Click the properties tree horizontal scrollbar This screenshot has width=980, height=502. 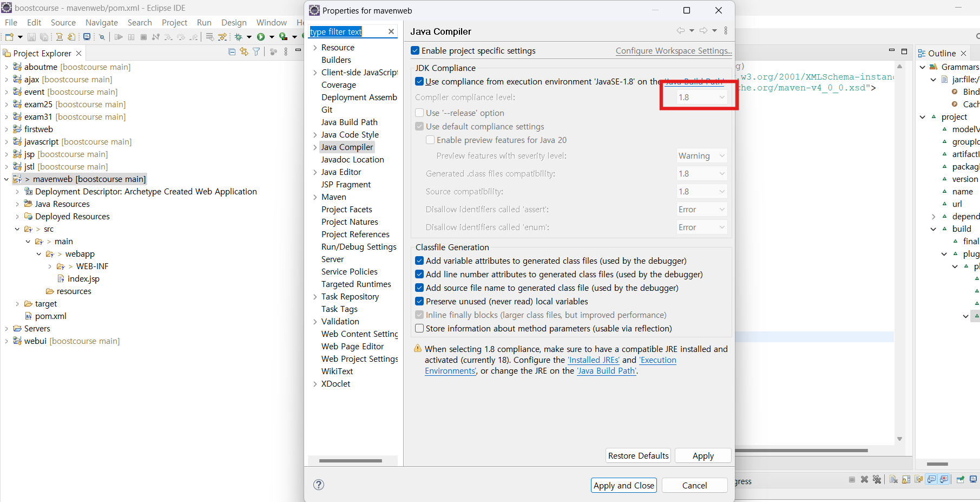351,461
